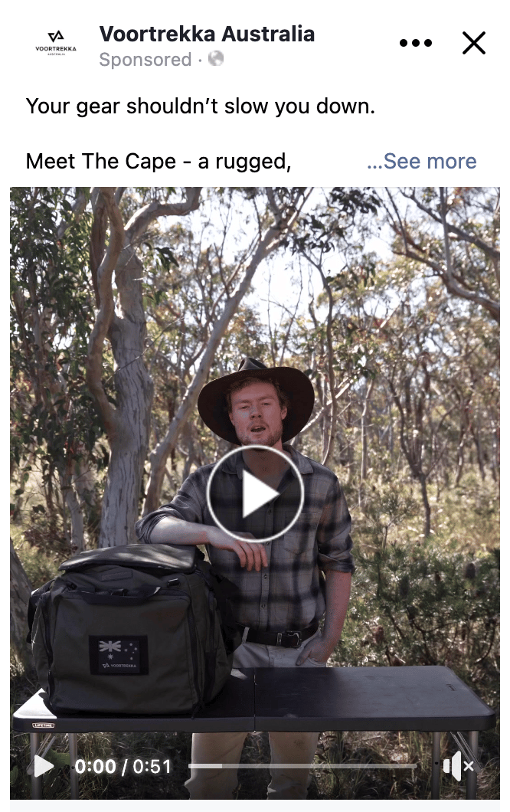The width and height of the screenshot is (510, 812).
Task: Click the Australian flag patch on the bag
Action: coord(119,654)
